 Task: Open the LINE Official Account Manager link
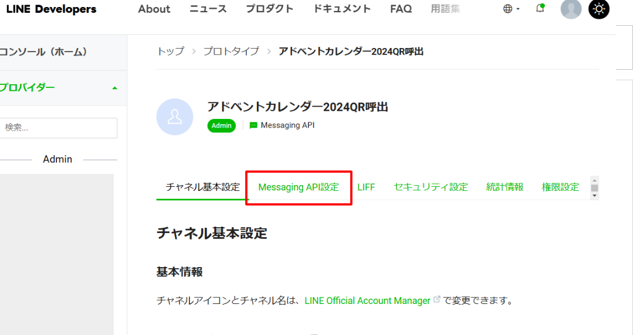pyautogui.click(x=367, y=300)
